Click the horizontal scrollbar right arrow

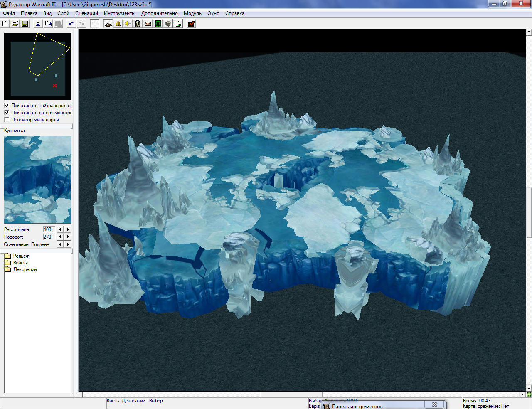pos(523,394)
